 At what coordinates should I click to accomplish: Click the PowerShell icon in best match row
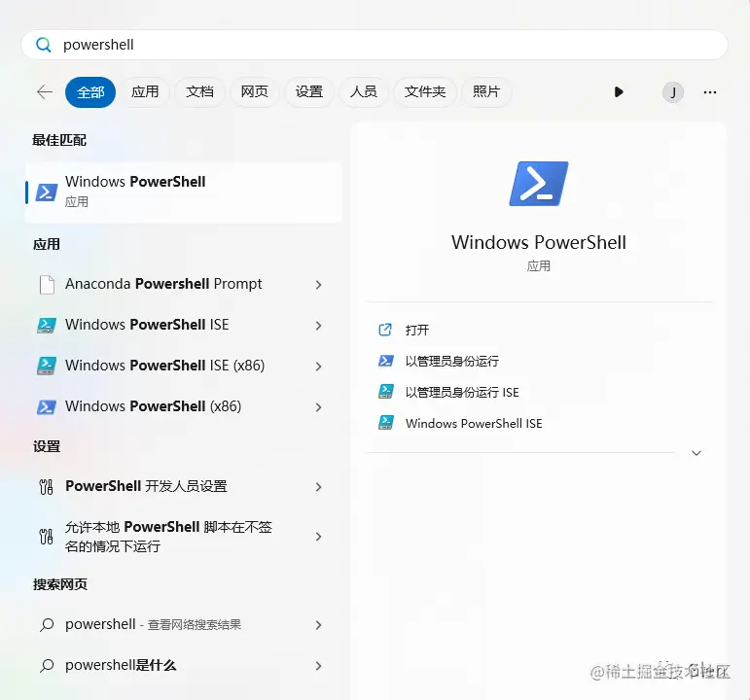point(47,192)
